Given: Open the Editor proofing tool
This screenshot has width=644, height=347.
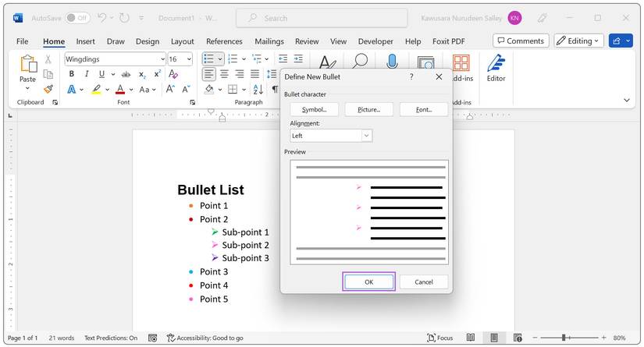Looking at the screenshot, I should [x=496, y=69].
